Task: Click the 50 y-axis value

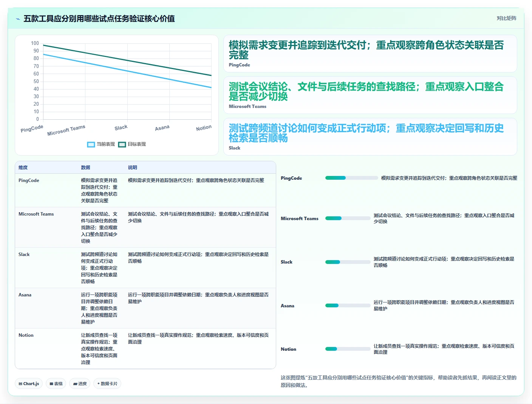Action: coord(36,81)
